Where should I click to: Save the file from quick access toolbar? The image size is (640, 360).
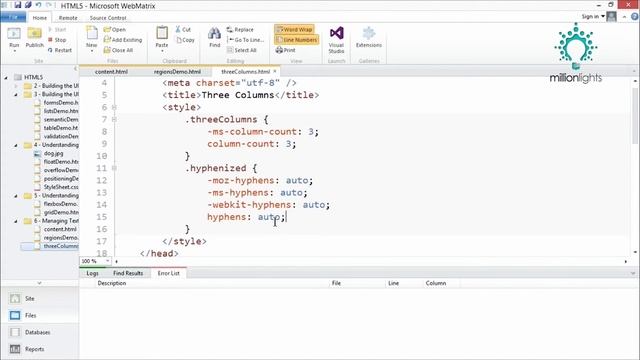pyautogui.click(x=18, y=5)
